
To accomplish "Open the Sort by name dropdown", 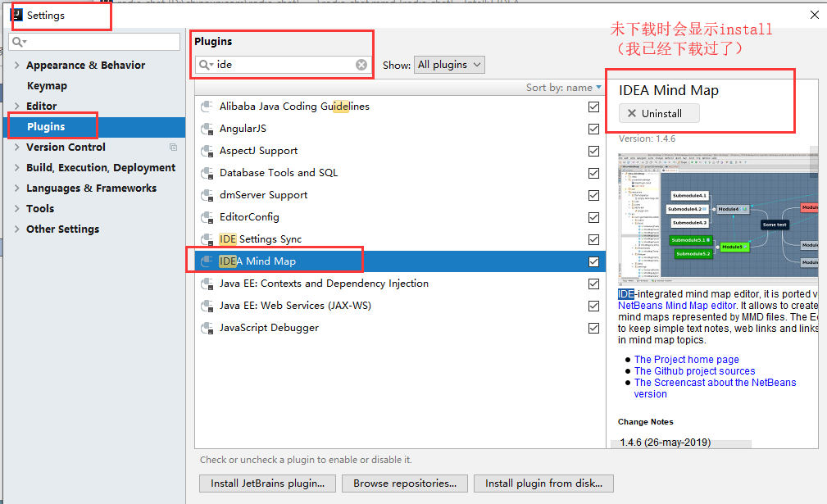I will pyautogui.click(x=563, y=88).
